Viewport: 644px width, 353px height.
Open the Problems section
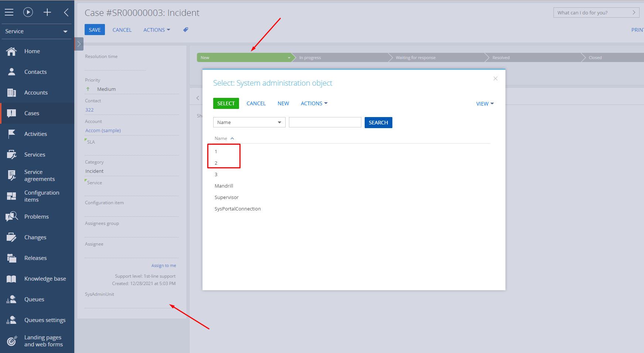coord(37,217)
